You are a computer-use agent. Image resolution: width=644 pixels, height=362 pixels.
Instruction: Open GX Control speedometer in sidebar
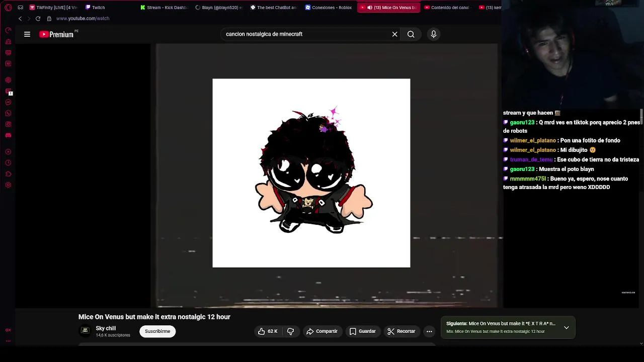coord(8,31)
